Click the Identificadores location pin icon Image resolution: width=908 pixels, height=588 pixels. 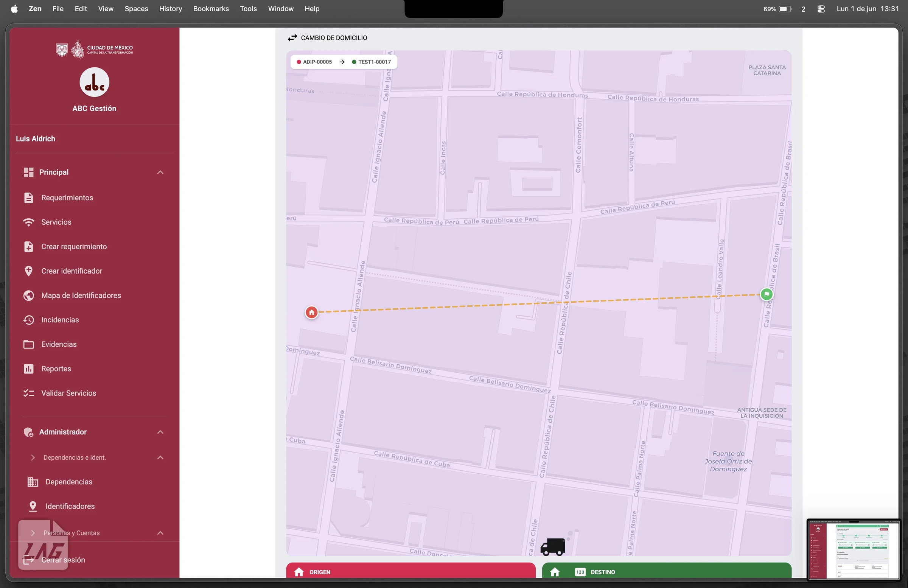tap(33, 506)
